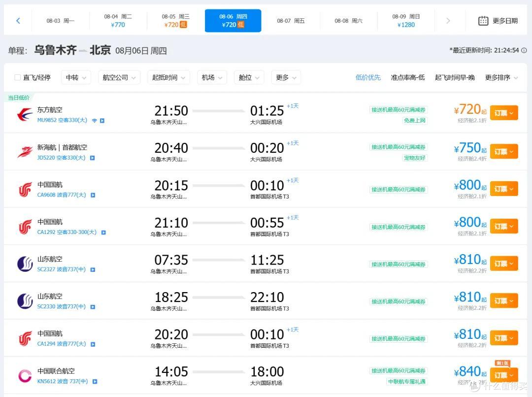The width and height of the screenshot is (532, 397).
Task: Click Air China logo on CA1294 row
Action: coord(25,338)
